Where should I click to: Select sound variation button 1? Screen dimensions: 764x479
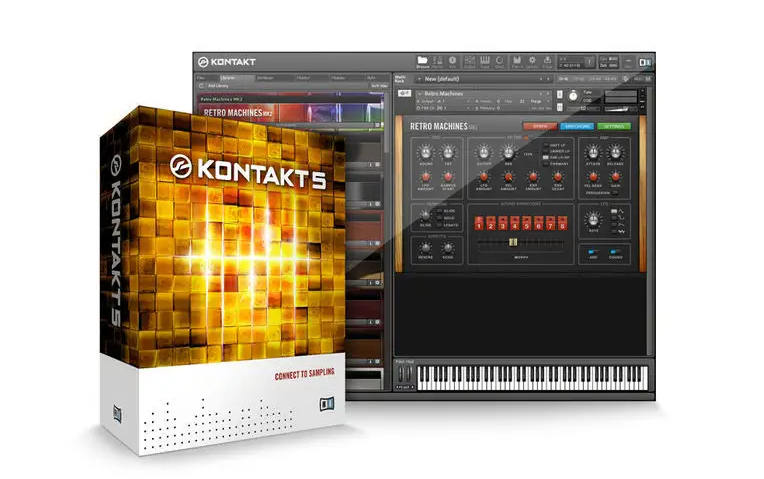pyautogui.click(x=479, y=223)
